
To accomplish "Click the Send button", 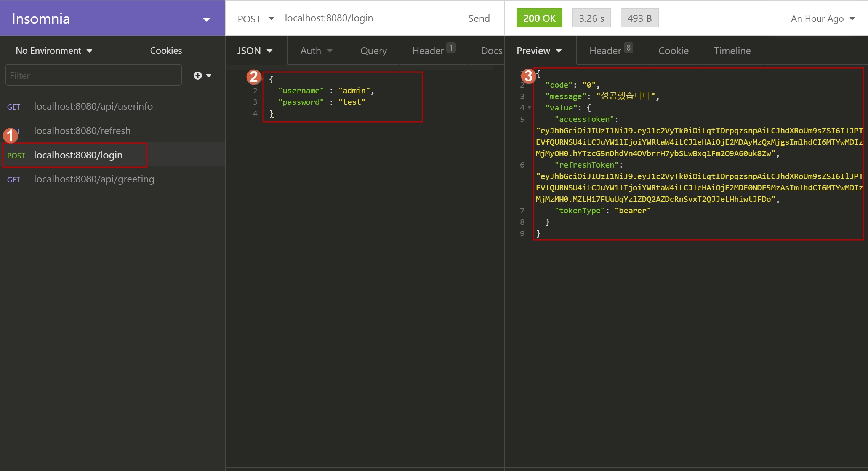I will click(x=479, y=18).
